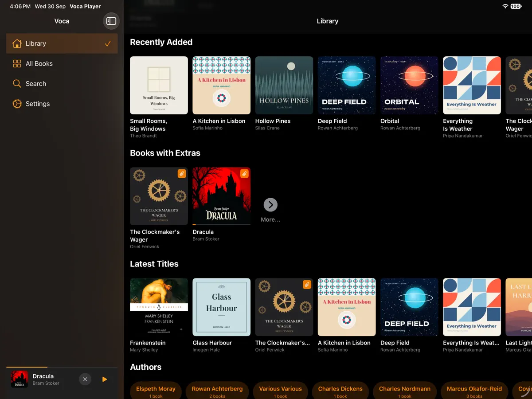This screenshot has height=399, width=532.
Task: Select the Charles Dickens author chip
Action: click(x=340, y=390)
